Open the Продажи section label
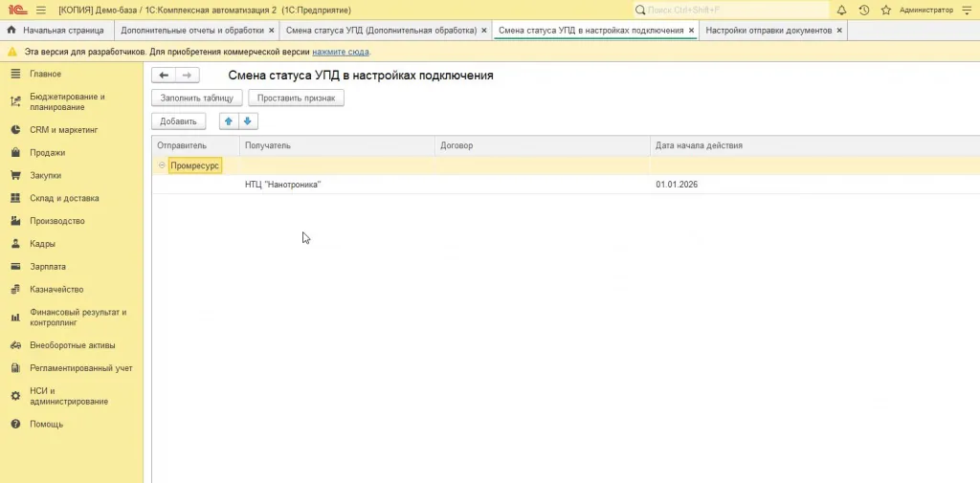 (48, 152)
